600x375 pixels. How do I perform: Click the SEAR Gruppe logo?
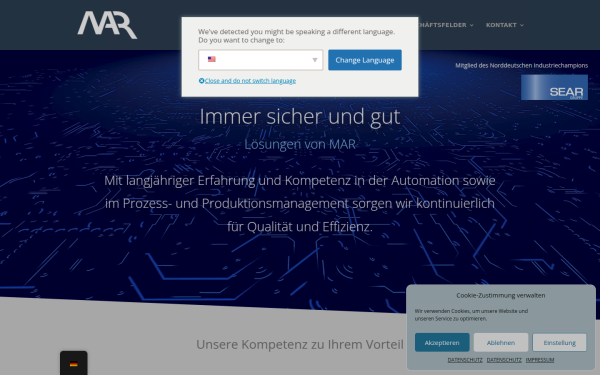(554, 87)
